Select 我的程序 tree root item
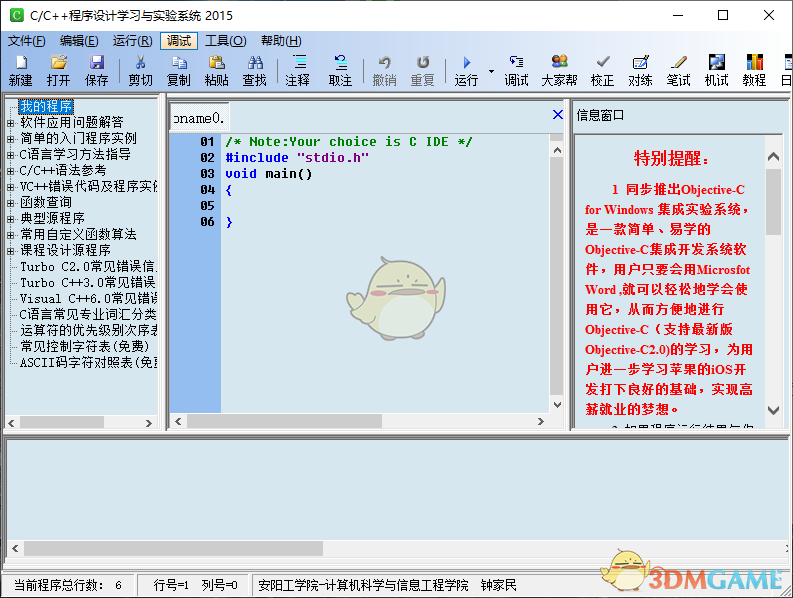793x598 pixels. 46,106
